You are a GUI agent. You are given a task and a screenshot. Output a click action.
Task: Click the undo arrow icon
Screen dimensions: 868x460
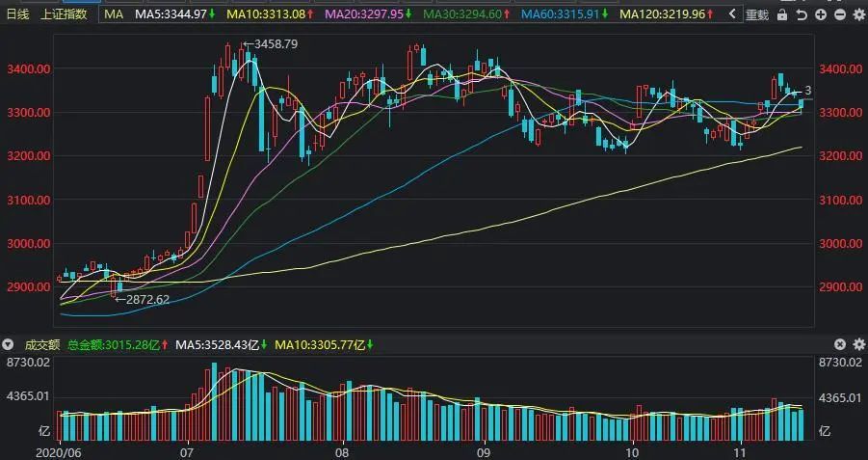[802, 15]
